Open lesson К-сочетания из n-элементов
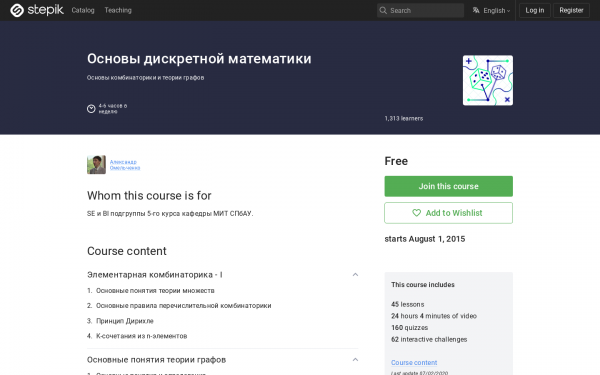This screenshot has width=600, height=375. coord(142,336)
